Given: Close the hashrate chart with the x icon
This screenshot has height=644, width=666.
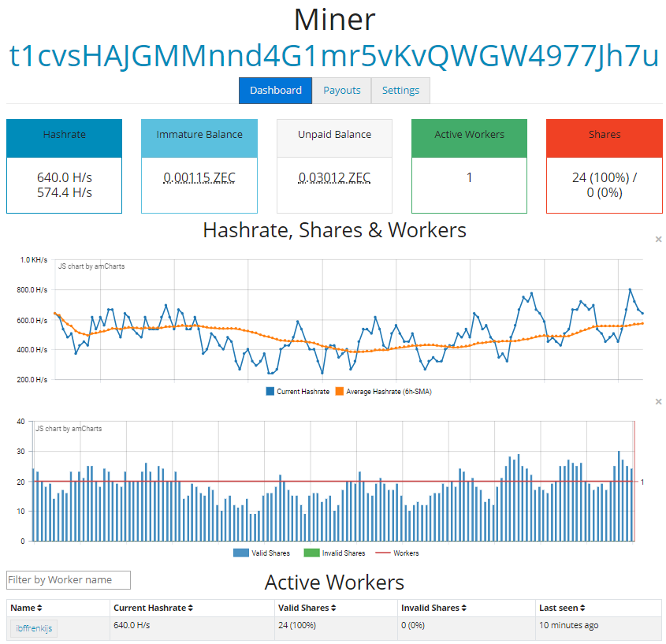Looking at the screenshot, I should tap(658, 239).
